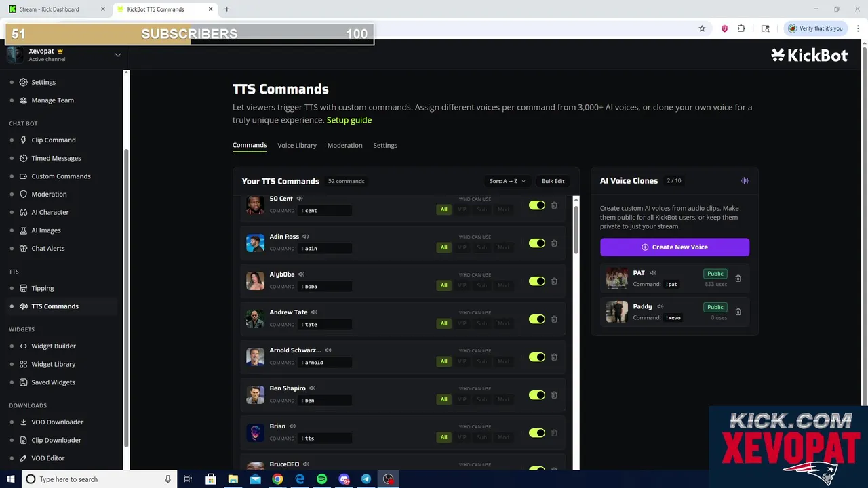Open the TTS Settings tab
Image resolution: width=868 pixels, height=488 pixels.
coord(385,145)
